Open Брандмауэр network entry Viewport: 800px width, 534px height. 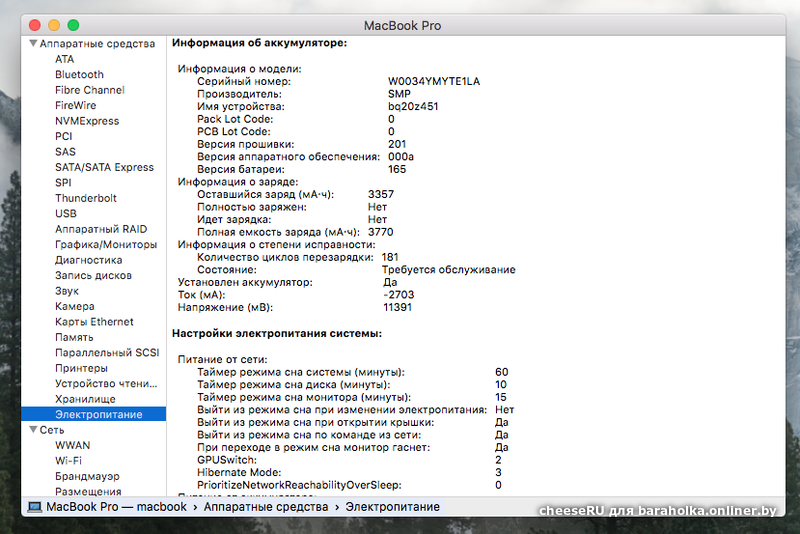[x=87, y=476]
